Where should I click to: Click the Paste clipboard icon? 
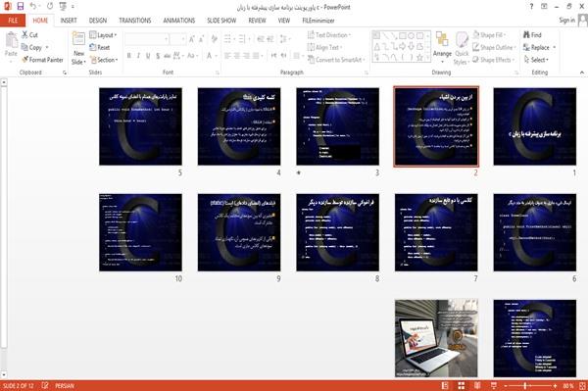click(11, 40)
